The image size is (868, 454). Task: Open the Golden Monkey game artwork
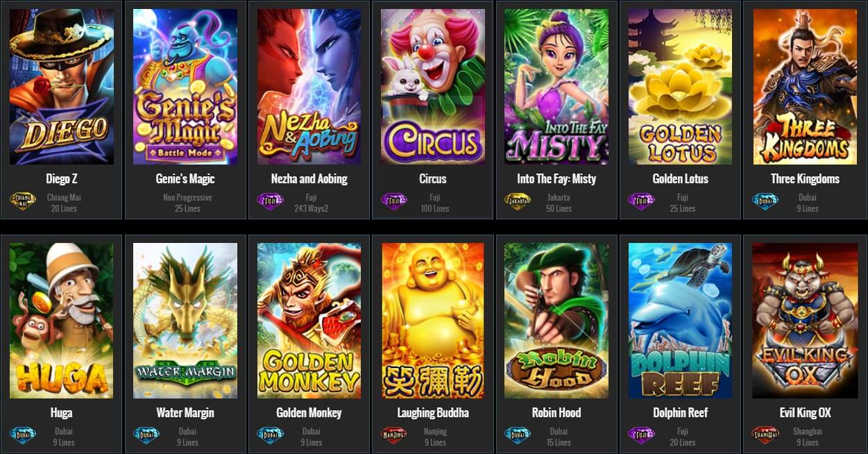point(309,321)
